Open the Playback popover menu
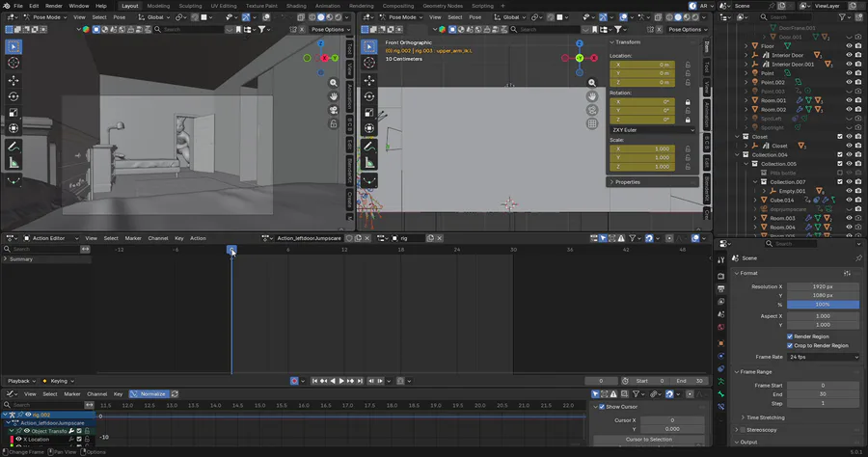Screen dimensions: 868x457 pyautogui.click(x=21, y=381)
